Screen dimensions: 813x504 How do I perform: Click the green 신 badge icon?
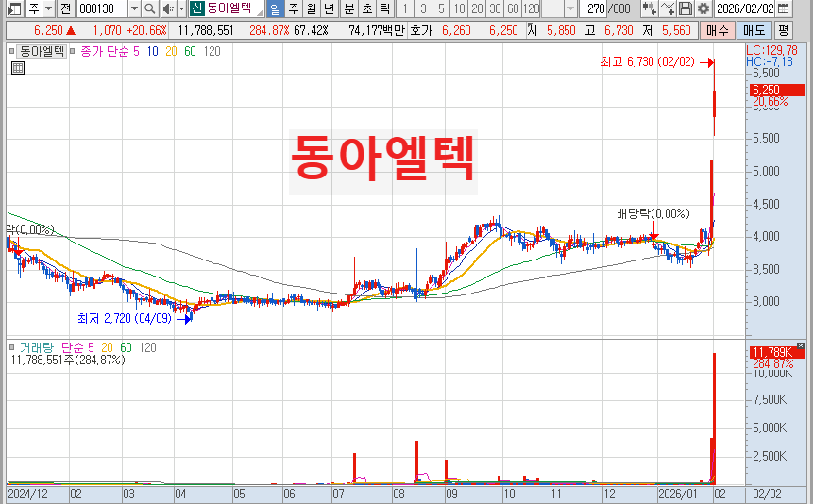tap(196, 8)
